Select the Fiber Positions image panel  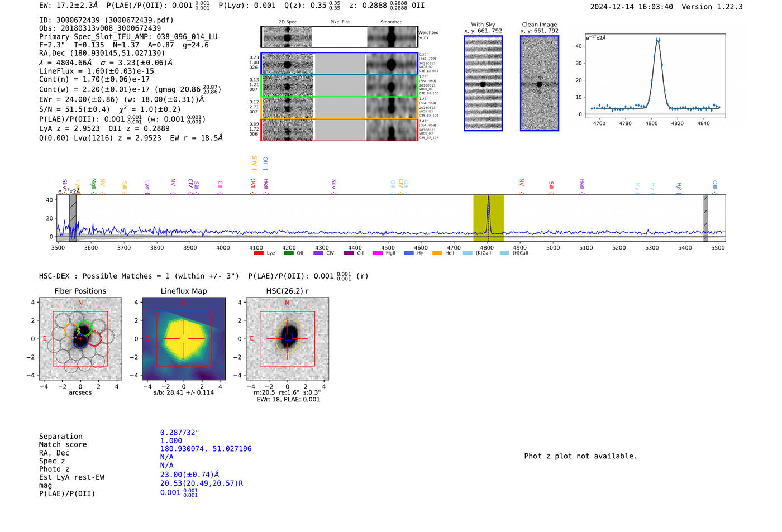pos(80,339)
